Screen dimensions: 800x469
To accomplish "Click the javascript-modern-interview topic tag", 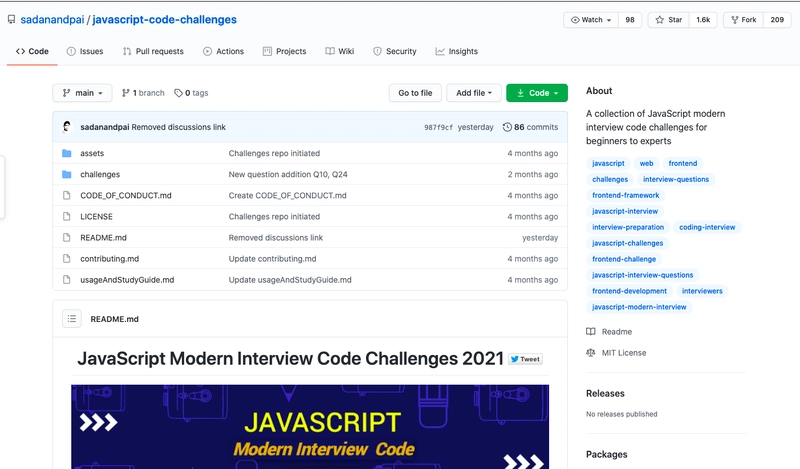I will pos(639,307).
